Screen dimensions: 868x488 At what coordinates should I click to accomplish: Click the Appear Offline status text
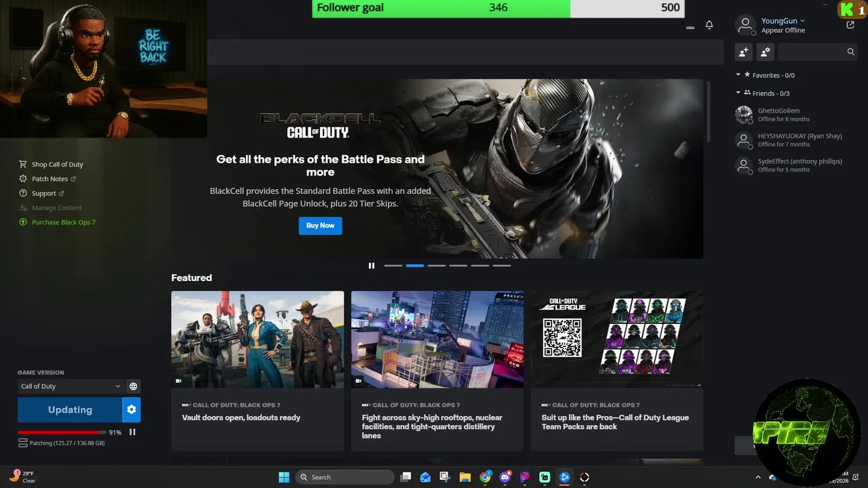coord(783,30)
